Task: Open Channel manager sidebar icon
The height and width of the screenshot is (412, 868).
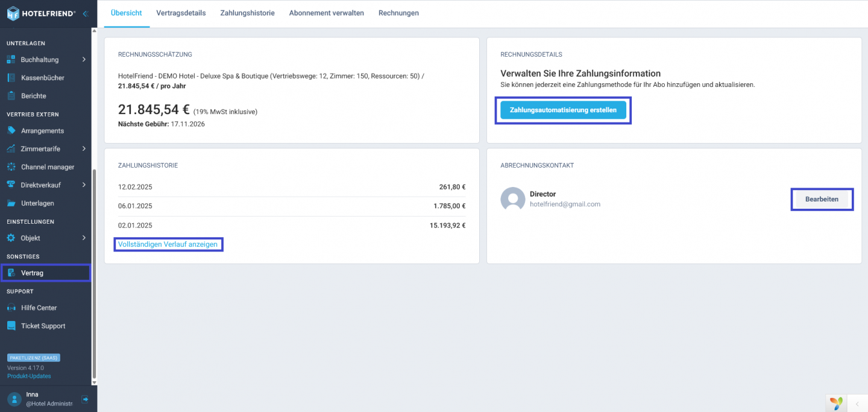Action: pos(11,167)
